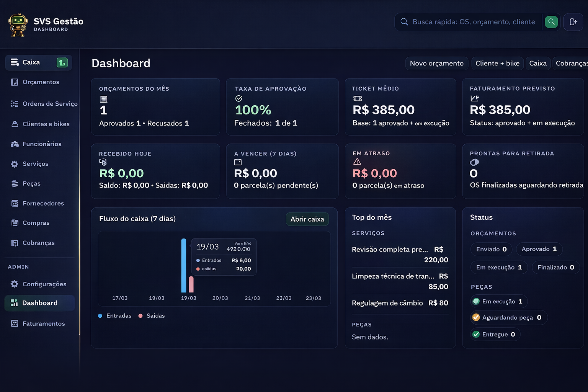Click the green search button icon

(551, 22)
